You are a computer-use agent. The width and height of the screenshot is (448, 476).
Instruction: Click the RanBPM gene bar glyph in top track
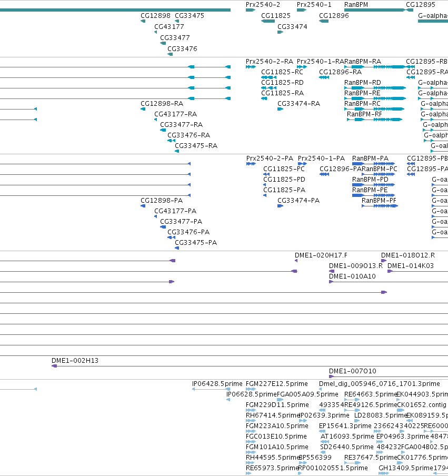[x=375, y=10]
